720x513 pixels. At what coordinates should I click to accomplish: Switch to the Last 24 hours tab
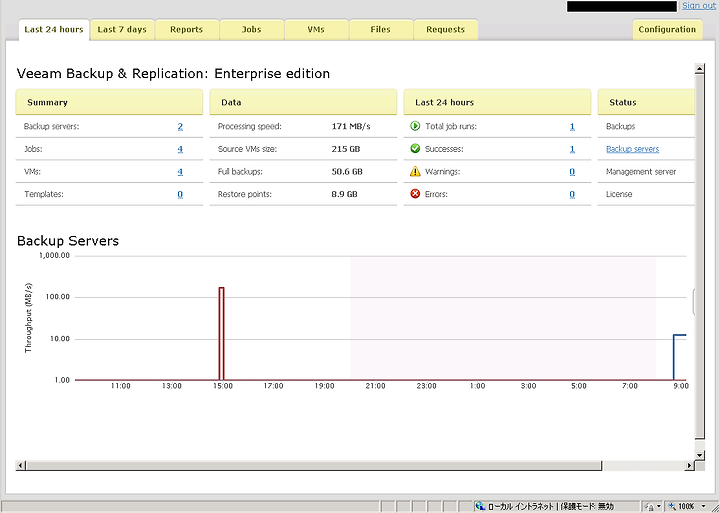(54, 29)
